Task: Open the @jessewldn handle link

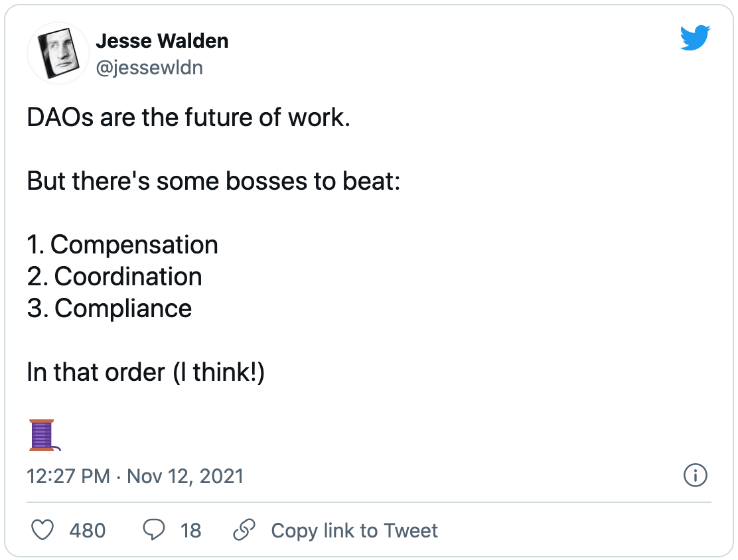Action: click(149, 67)
